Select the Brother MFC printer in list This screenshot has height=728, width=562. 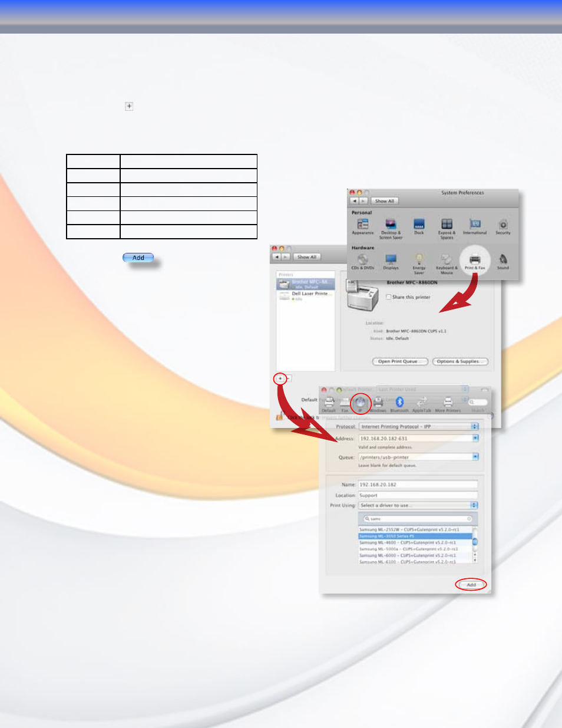coord(306,284)
